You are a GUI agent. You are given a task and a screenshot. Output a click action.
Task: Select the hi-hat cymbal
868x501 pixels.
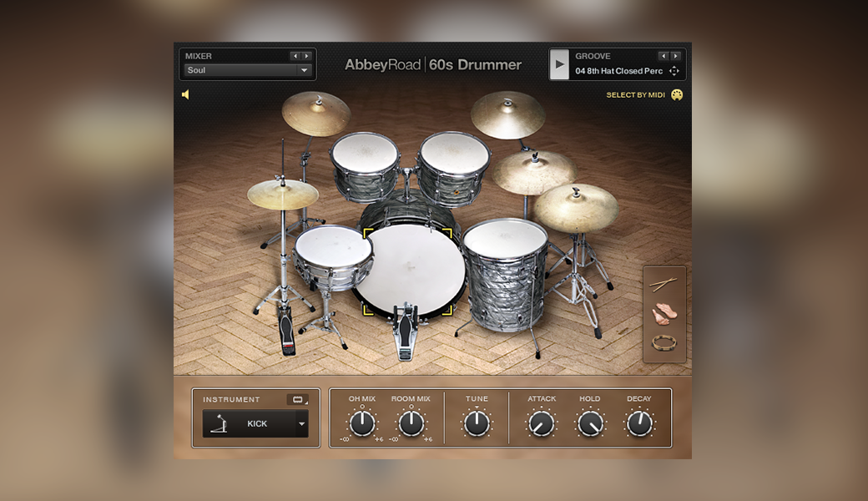click(x=283, y=195)
